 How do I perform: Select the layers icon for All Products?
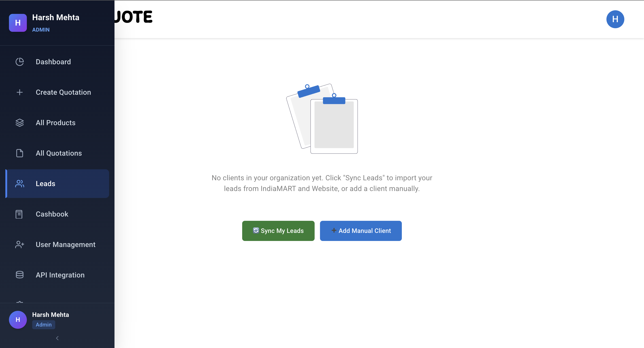pos(19,123)
